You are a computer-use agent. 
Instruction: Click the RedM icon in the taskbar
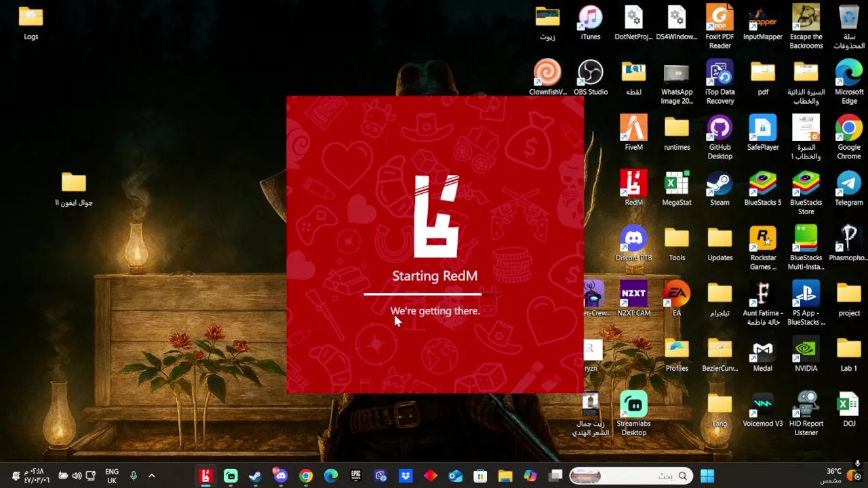pyautogui.click(x=205, y=476)
